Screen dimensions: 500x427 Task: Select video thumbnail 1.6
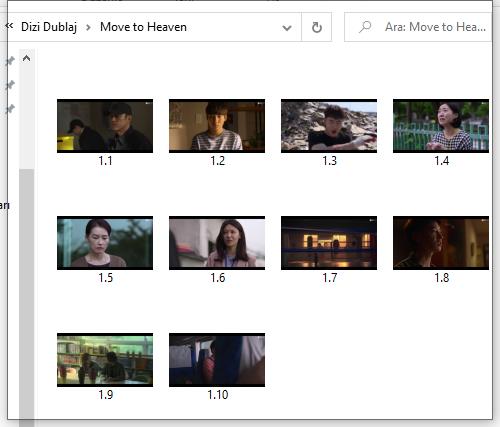[217, 243]
